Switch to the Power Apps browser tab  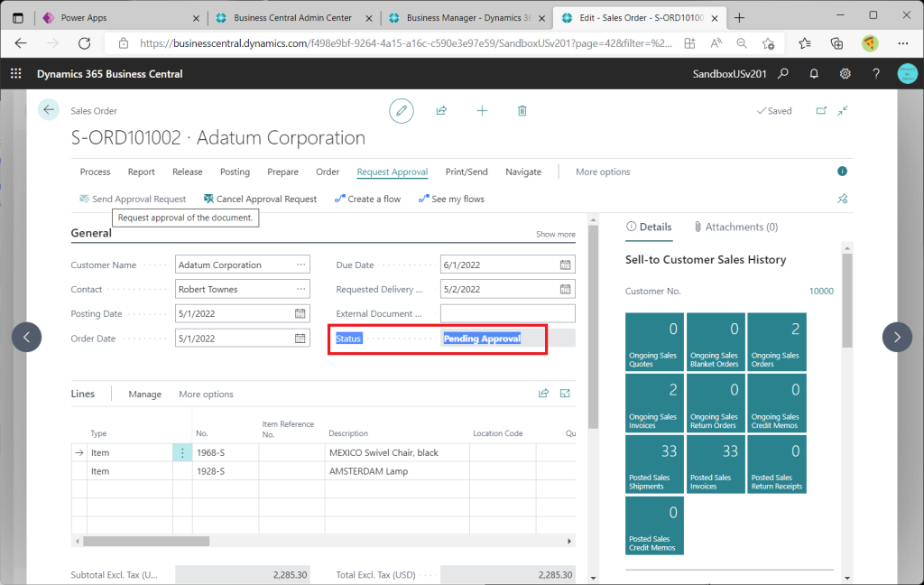point(122,18)
